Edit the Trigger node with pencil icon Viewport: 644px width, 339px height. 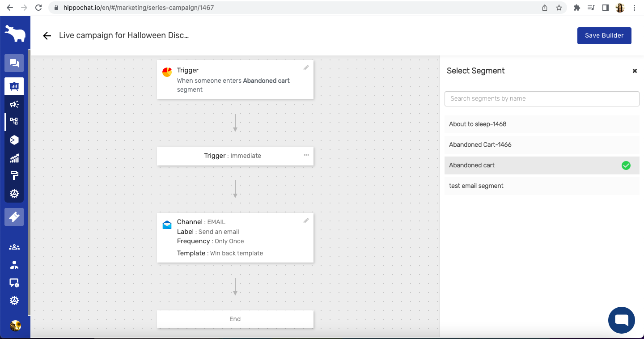pos(306,68)
